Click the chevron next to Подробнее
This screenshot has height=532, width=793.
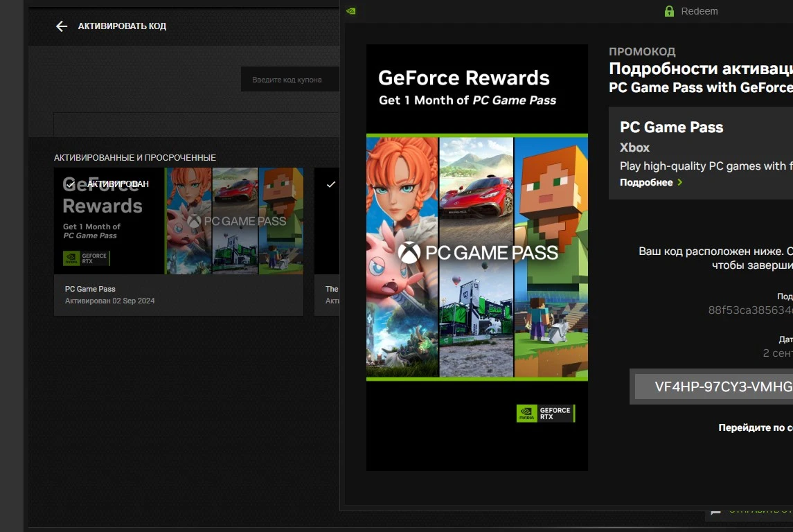[x=679, y=183]
